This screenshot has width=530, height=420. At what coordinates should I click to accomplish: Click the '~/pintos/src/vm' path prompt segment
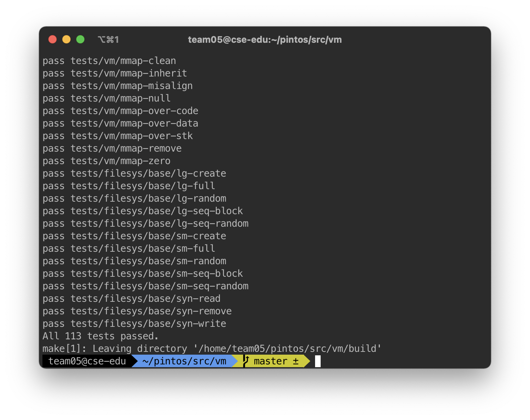184,361
